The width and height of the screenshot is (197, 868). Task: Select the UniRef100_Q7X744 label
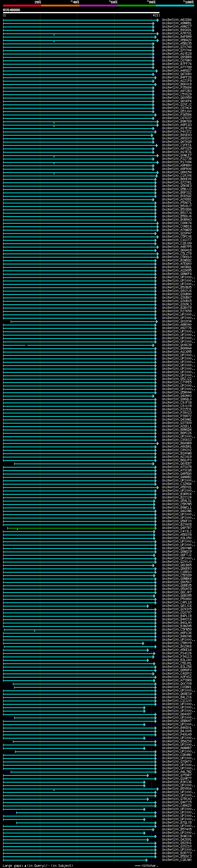coord(176,50)
